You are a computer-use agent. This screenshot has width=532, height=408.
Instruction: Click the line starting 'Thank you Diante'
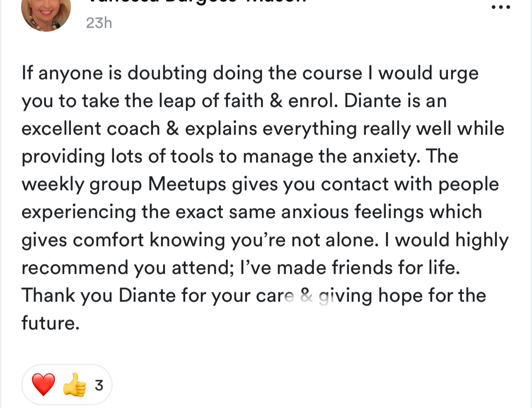tap(254, 296)
